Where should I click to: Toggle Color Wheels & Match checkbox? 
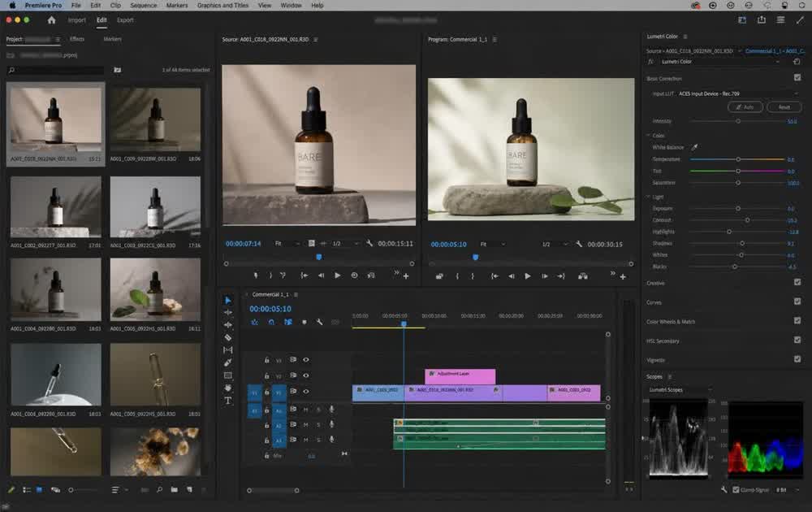pos(797,320)
